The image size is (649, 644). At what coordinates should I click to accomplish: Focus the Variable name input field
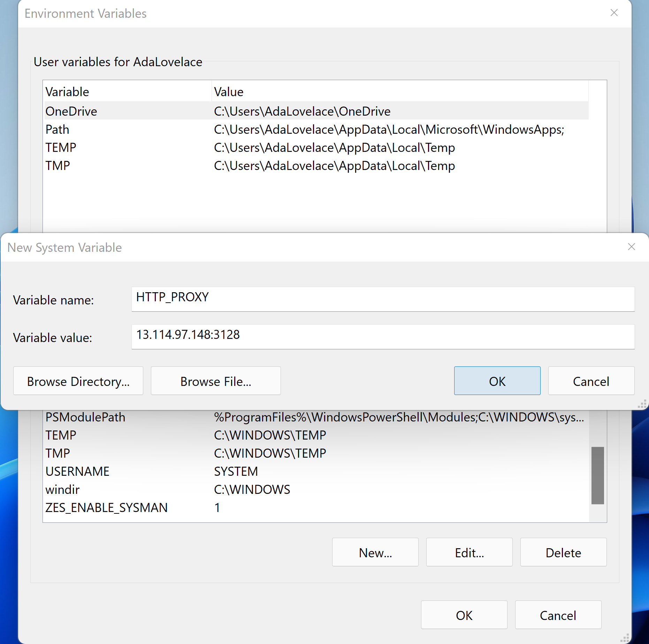tap(382, 299)
